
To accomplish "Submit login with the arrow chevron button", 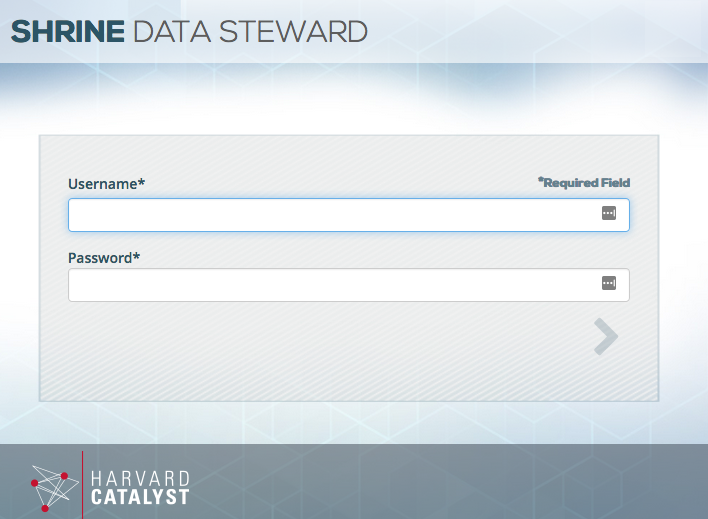I will tap(606, 337).
